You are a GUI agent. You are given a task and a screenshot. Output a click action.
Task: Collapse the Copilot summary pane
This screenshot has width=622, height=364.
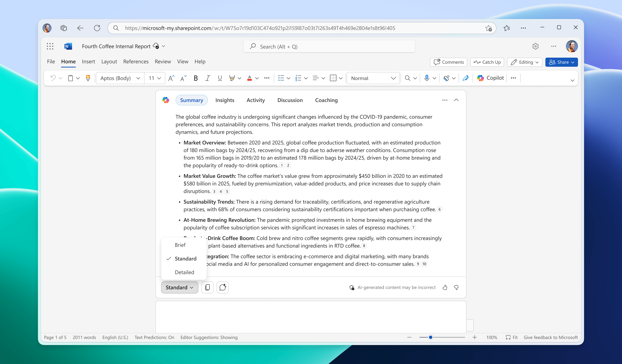[x=456, y=100]
